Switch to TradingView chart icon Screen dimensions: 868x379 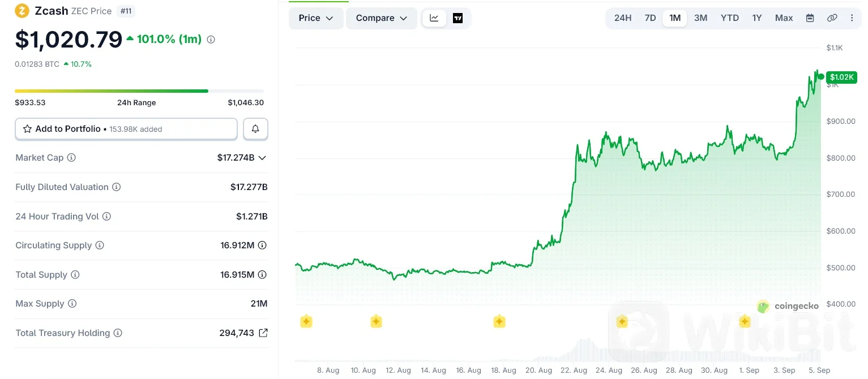tap(457, 18)
